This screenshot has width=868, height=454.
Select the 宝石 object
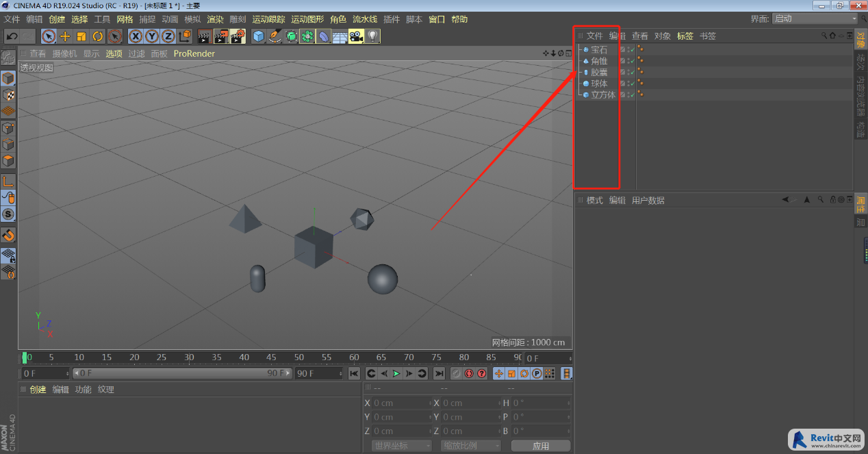click(599, 49)
